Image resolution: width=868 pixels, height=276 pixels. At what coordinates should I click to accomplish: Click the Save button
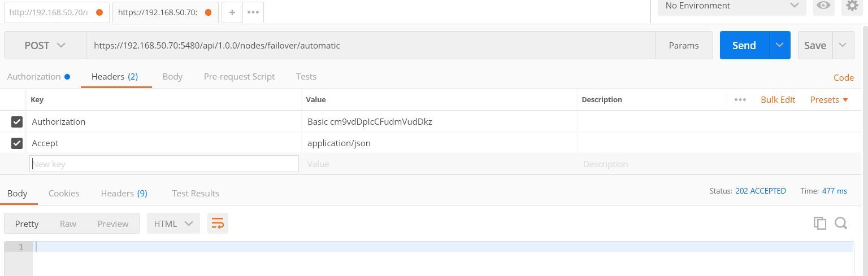815,45
